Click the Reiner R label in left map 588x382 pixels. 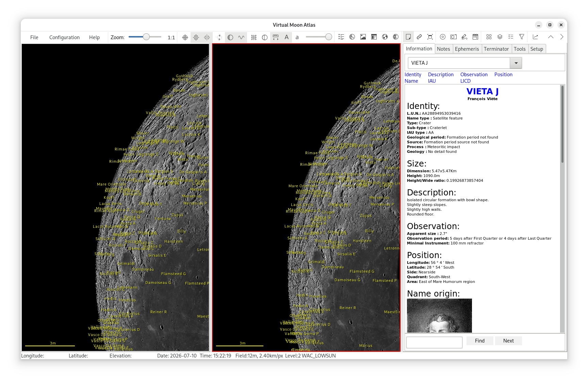159,312
